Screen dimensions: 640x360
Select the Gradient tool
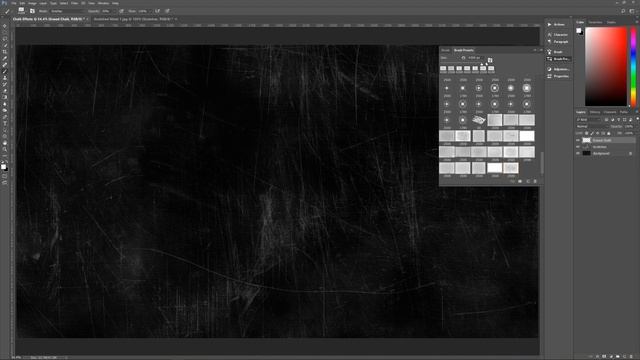(5, 97)
